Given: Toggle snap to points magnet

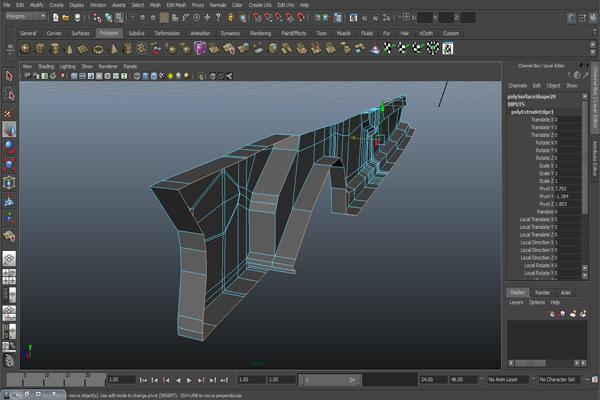Looking at the screenshot, I should (279, 17).
